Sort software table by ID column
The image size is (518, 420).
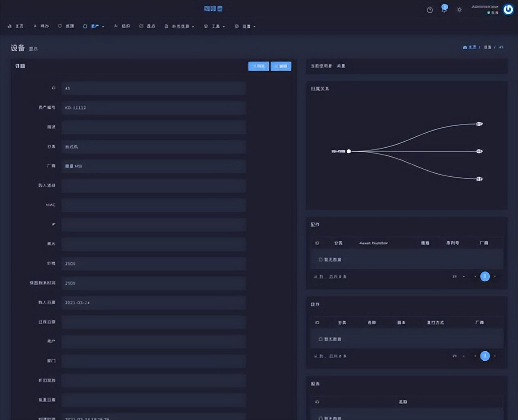pyautogui.click(x=317, y=322)
